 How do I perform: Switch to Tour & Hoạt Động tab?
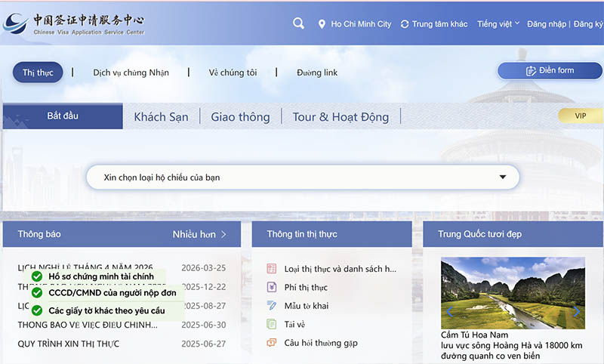coord(341,117)
